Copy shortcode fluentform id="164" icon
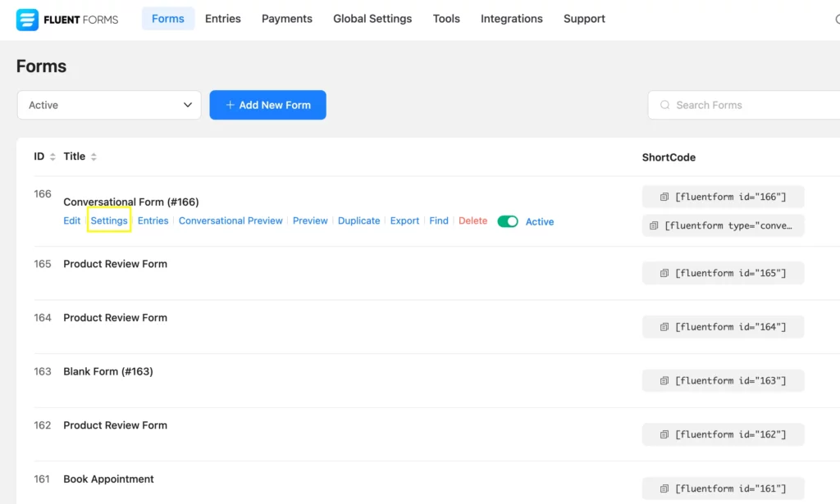Viewport: 840px width, 504px height. [x=664, y=327]
